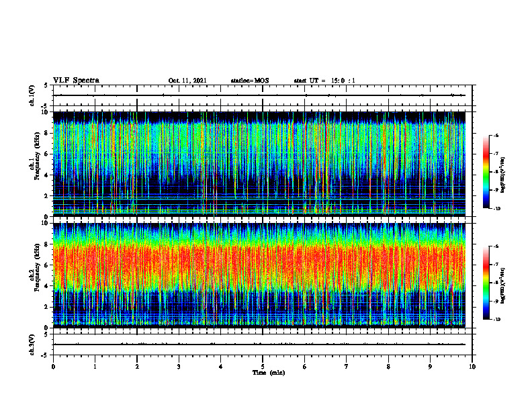
Task: Select the date "Oct. 11, 2021" header
Action: [187, 81]
